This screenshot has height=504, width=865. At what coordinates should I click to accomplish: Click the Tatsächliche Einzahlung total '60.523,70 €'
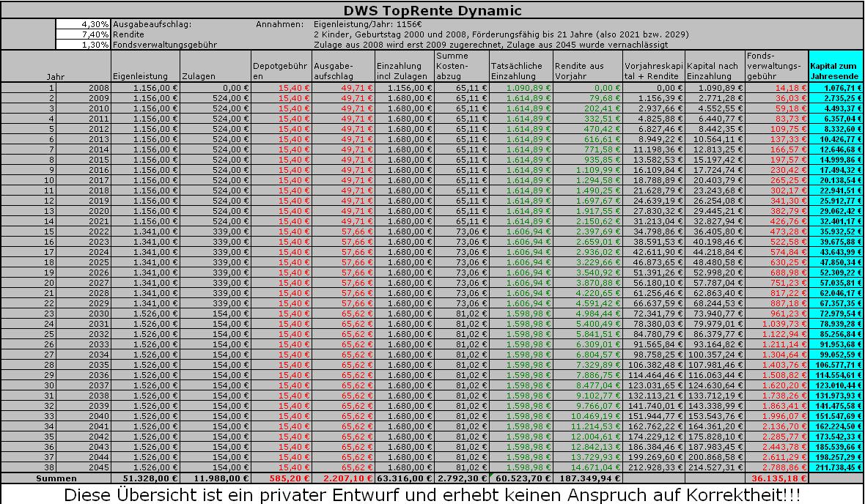[520, 478]
